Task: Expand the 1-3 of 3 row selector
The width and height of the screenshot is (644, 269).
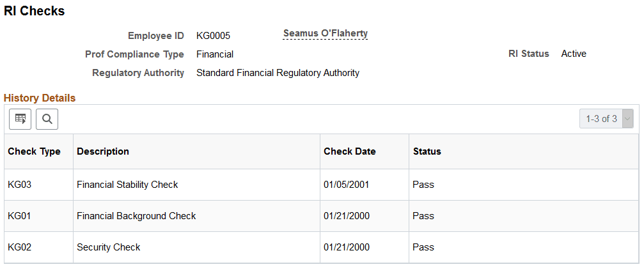Action: (x=606, y=119)
